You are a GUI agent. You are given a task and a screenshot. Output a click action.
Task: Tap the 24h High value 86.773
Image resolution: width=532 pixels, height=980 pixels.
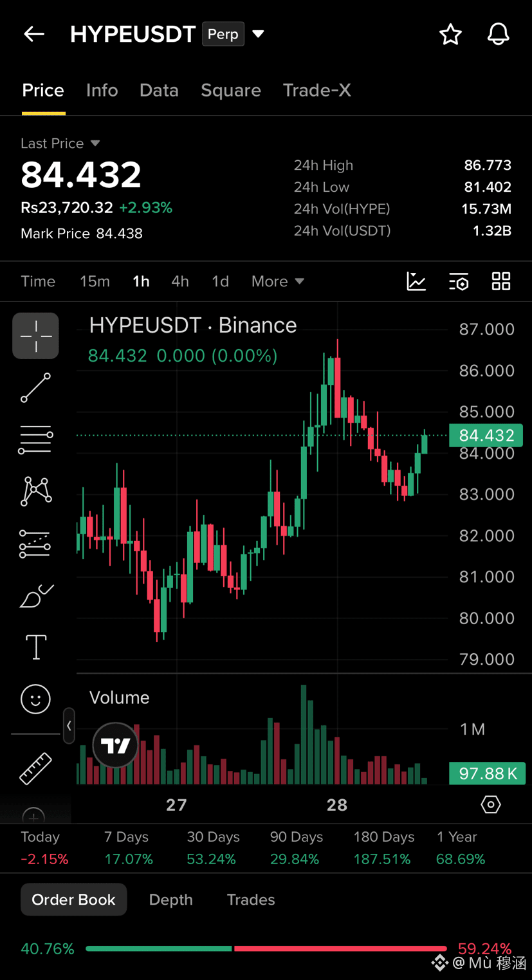(488, 165)
